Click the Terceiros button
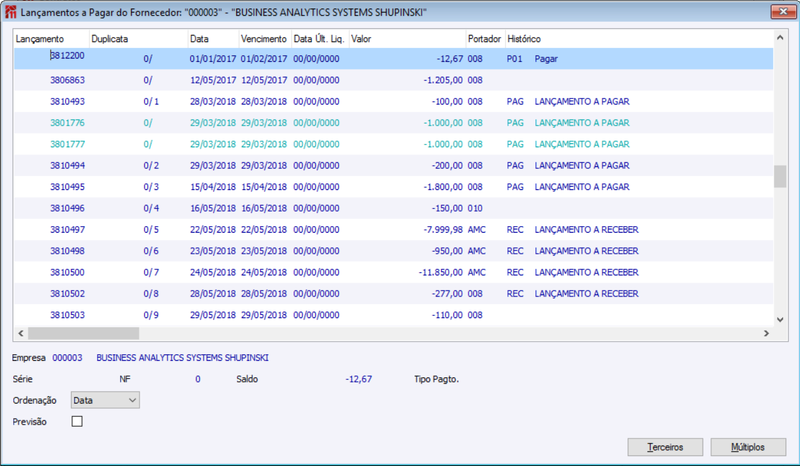The width and height of the screenshot is (800, 466). (x=665, y=447)
